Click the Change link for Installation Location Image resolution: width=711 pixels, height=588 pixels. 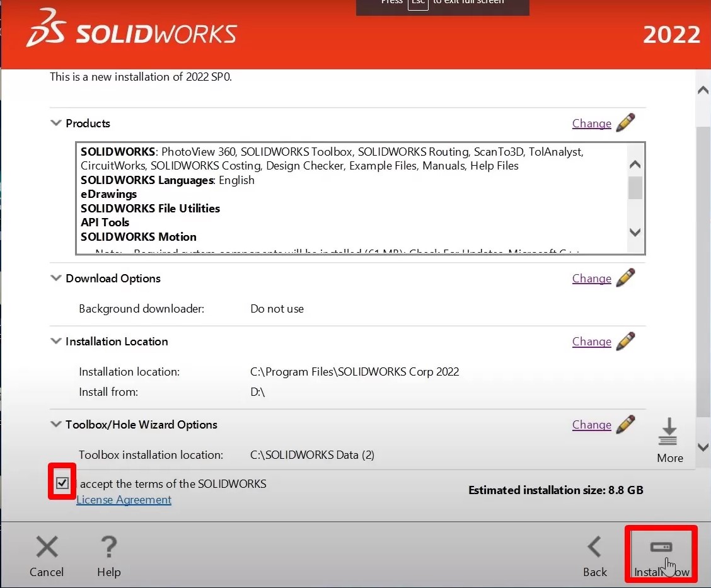click(592, 342)
